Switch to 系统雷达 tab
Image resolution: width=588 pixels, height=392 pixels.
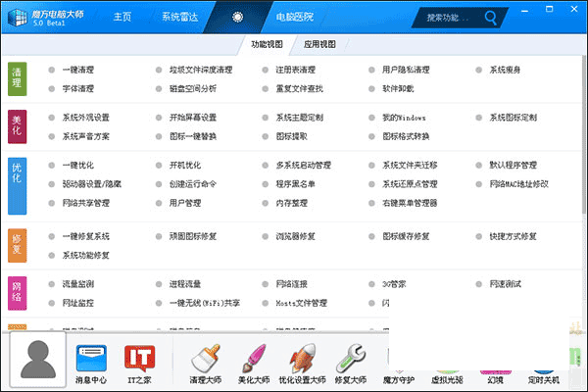[180, 17]
